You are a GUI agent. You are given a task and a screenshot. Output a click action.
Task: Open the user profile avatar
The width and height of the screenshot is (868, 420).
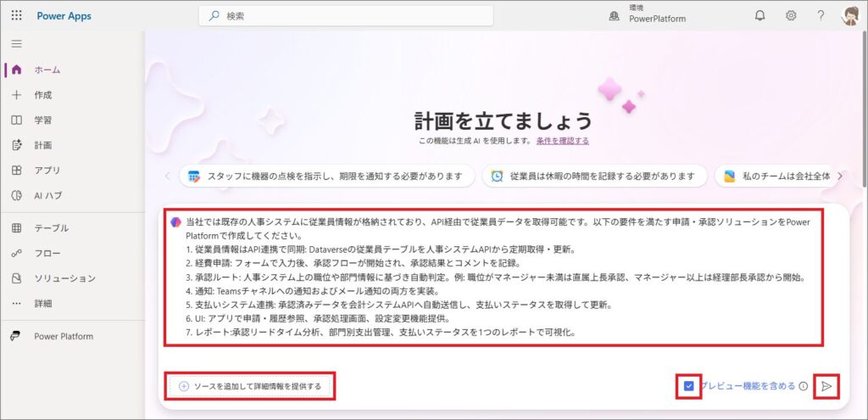click(x=849, y=15)
